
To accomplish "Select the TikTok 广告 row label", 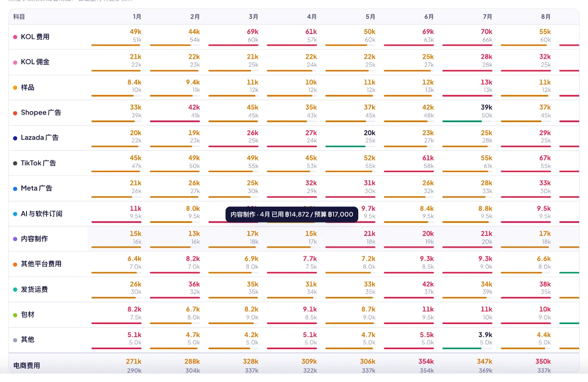I will click(x=38, y=163).
